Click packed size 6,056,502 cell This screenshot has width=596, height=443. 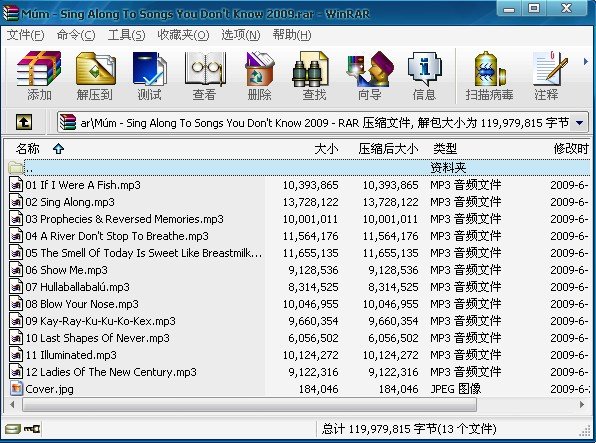tap(393, 338)
